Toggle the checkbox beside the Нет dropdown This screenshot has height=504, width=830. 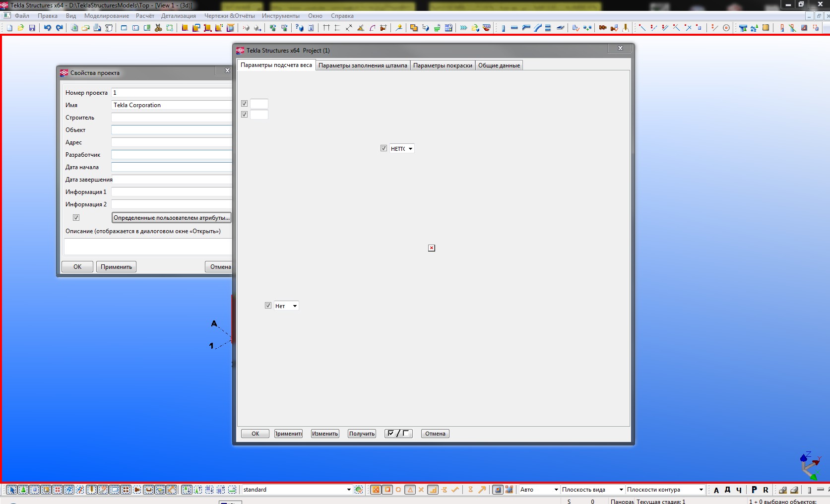click(268, 306)
